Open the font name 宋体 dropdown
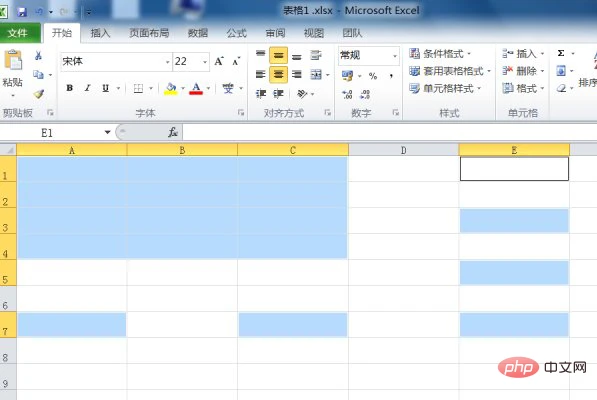Viewport: 597px width, 400px height. pos(167,62)
